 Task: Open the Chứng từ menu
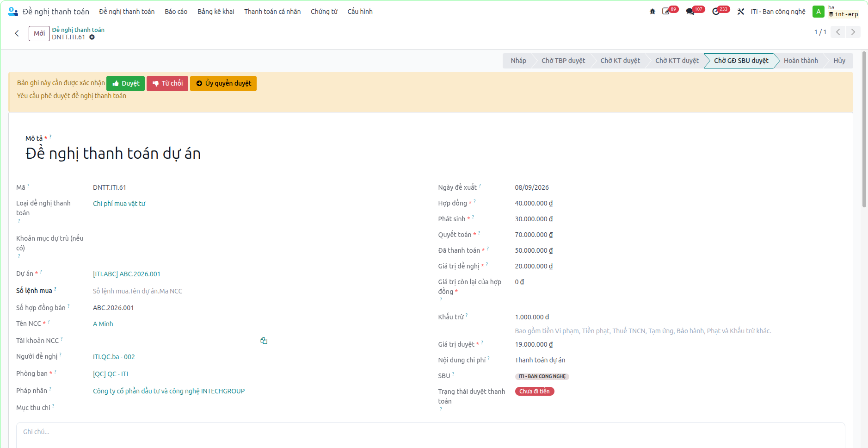pyautogui.click(x=324, y=12)
